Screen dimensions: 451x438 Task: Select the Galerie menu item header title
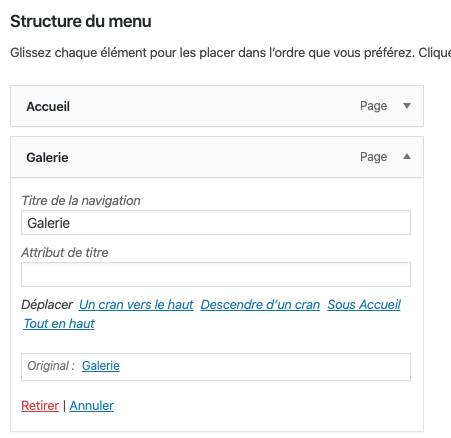47,157
